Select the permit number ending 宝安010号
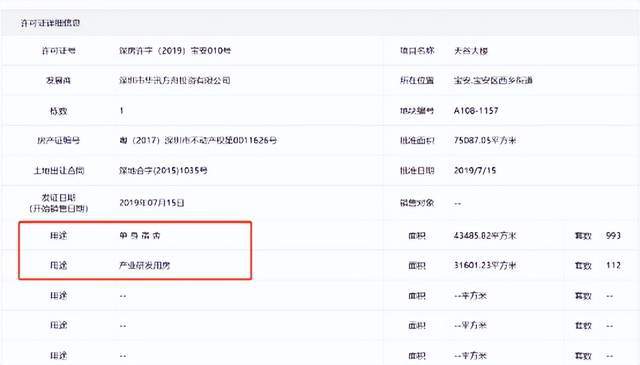This screenshot has width=640, height=365. click(x=175, y=51)
